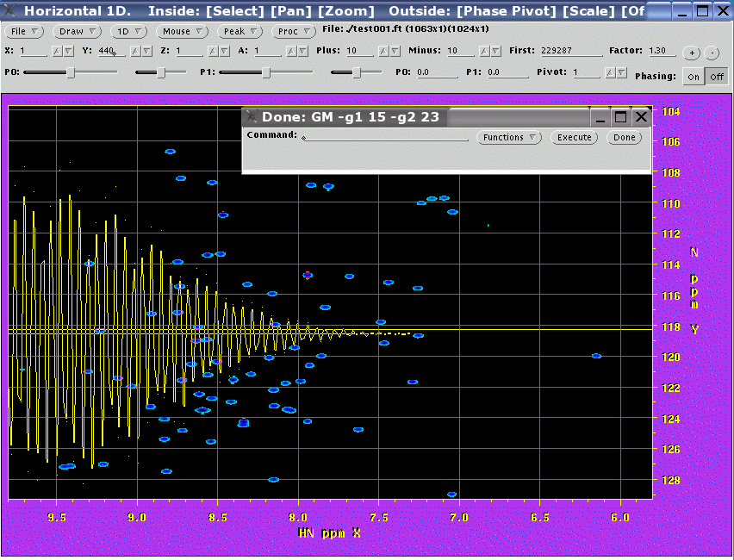The height and width of the screenshot is (560, 734).
Task: Open the Peak menu
Action: tap(240, 31)
